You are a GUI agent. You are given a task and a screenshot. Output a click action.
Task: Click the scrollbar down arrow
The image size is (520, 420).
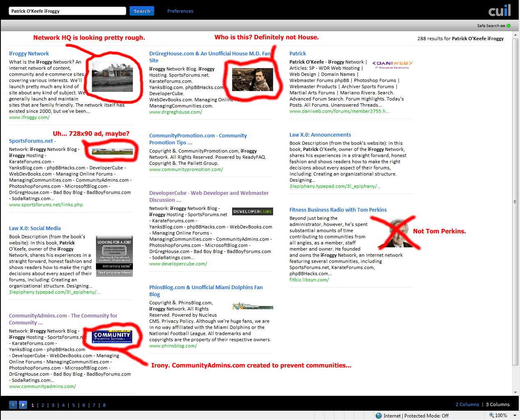(x=515, y=393)
